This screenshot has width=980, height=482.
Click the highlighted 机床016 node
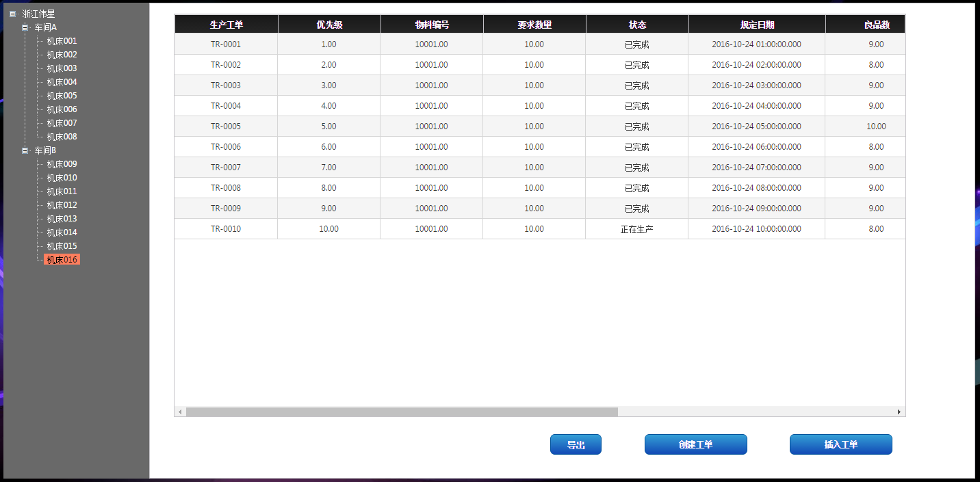click(62, 260)
